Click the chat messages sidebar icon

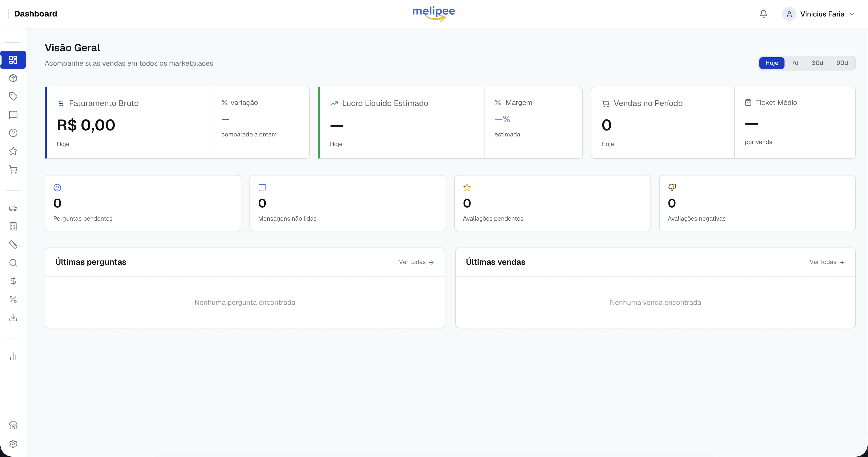click(x=13, y=115)
